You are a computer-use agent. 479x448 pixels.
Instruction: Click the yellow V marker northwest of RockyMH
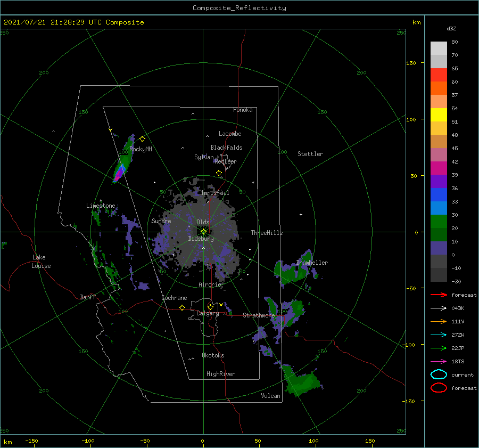(111, 130)
